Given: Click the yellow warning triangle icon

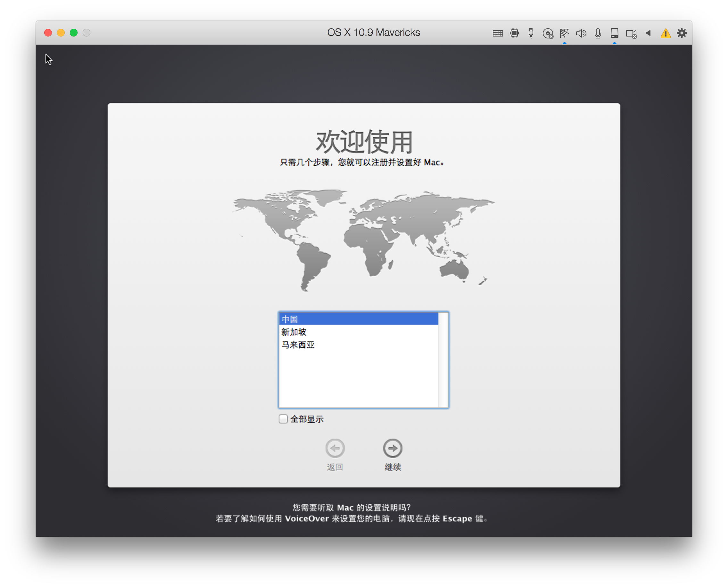Looking at the screenshot, I should pyautogui.click(x=666, y=34).
